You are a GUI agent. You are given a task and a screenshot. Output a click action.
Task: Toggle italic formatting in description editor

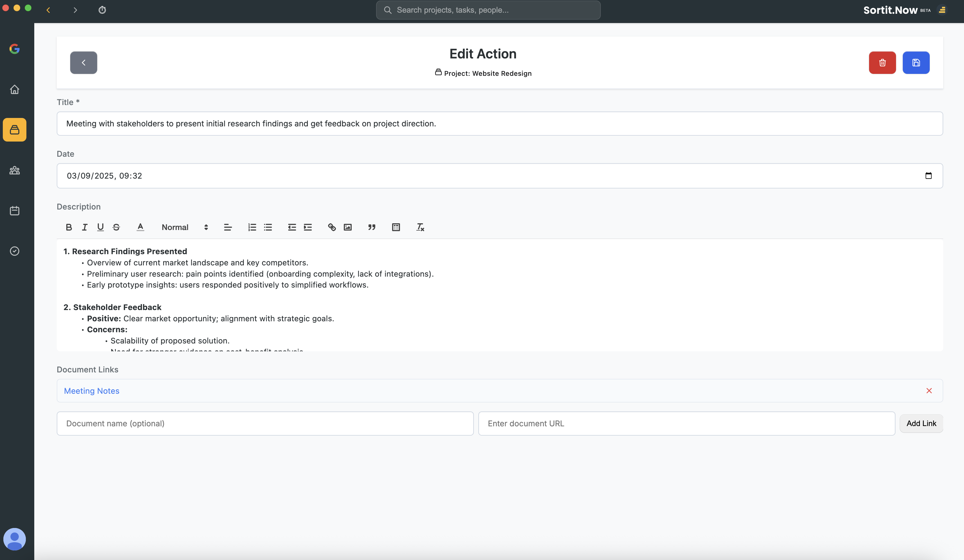point(85,227)
